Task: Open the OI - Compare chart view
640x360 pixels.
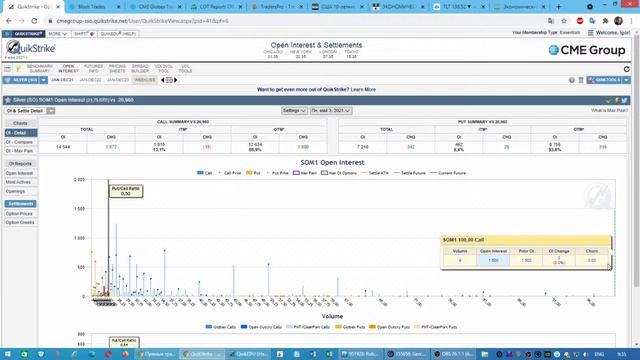Action: click(19, 142)
